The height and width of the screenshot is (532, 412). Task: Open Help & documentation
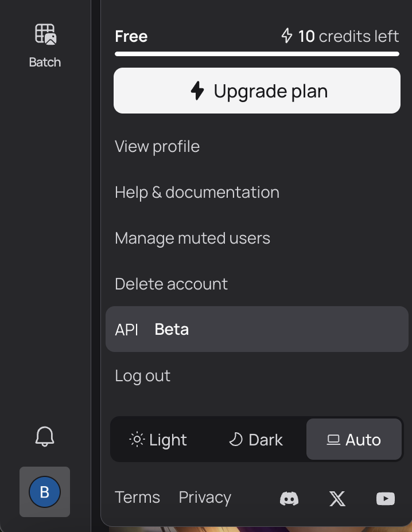point(197,192)
